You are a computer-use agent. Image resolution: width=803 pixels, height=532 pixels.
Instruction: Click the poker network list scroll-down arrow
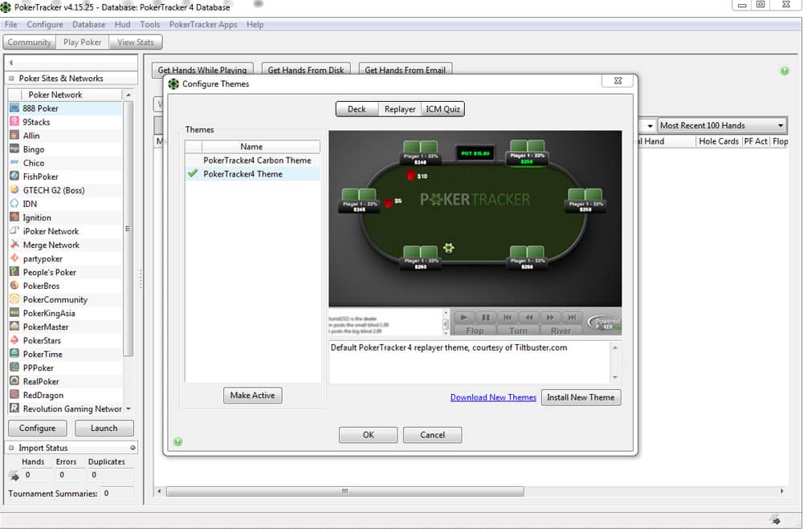[128, 408]
